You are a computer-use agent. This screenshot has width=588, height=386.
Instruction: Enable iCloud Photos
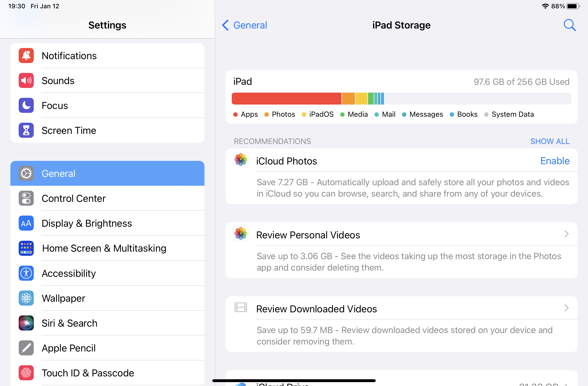coord(555,161)
